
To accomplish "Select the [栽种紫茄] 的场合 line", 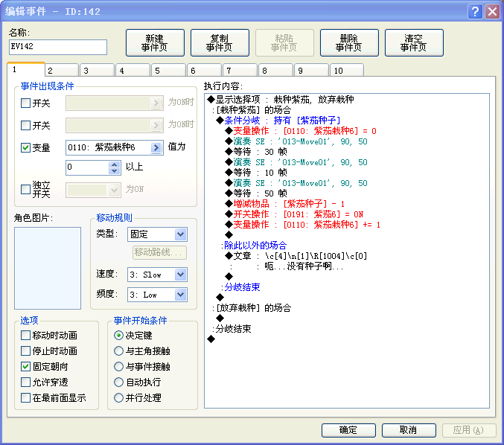I will click(252, 110).
